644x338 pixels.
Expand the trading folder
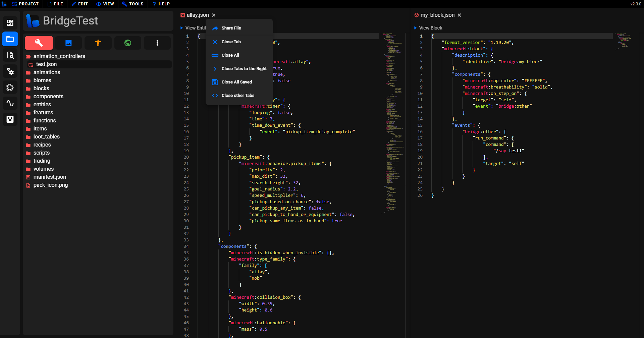[x=42, y=161]
